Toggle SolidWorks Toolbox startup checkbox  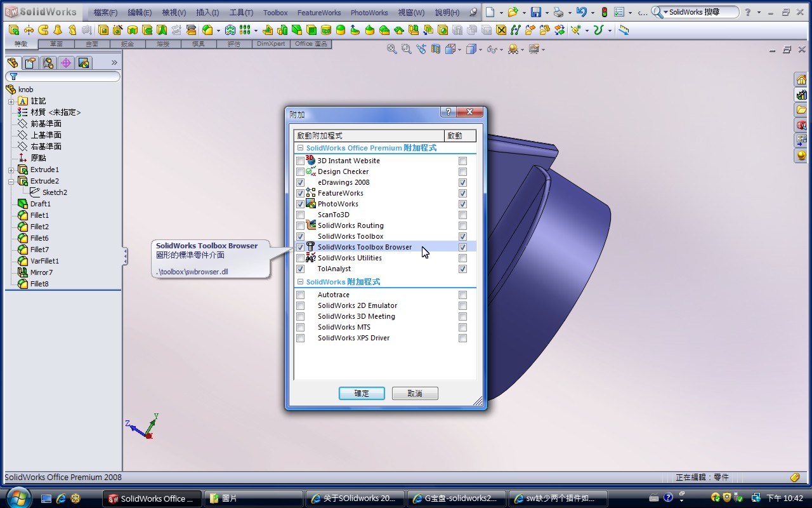(x=462, y=236)
